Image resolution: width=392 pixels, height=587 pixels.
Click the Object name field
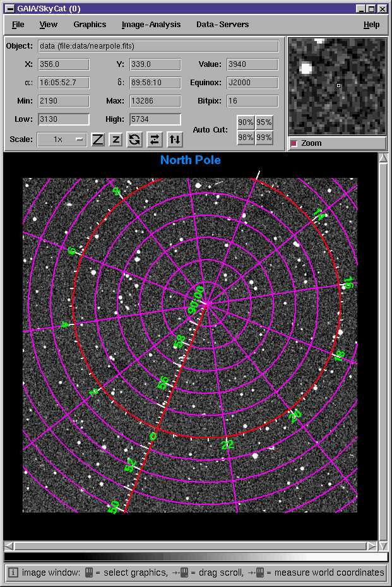pyautogui.click(x=158, y=46)
